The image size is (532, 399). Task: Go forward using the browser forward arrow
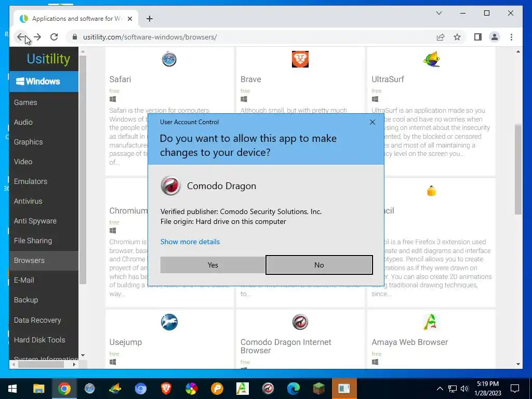click(x=37, y=37)
